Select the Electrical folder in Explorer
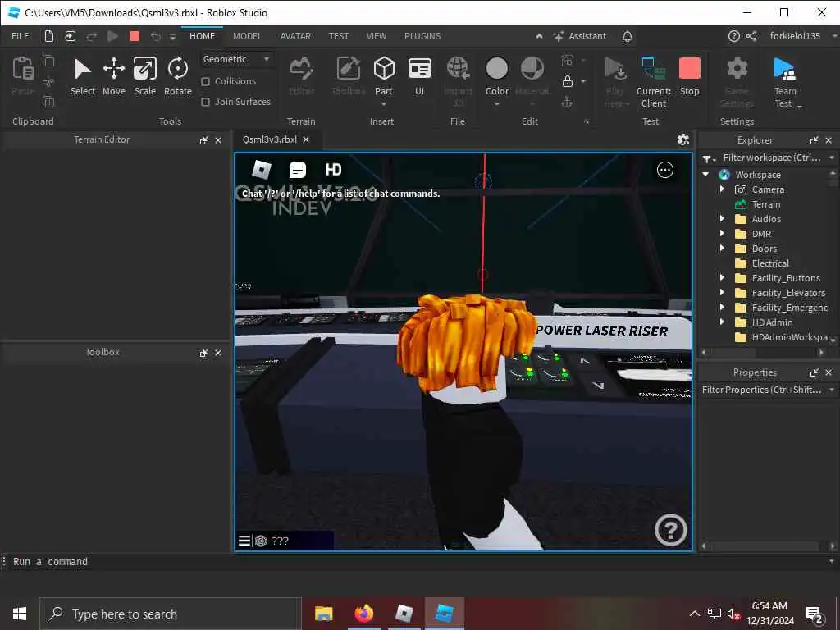The height and width of the screenshot is (630, 840). pos(770,263)
